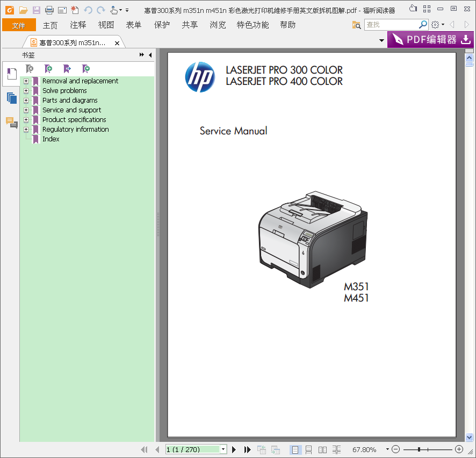Open the search settings gear icon
This screenshot has width=476, height=458.
(435, 25)
